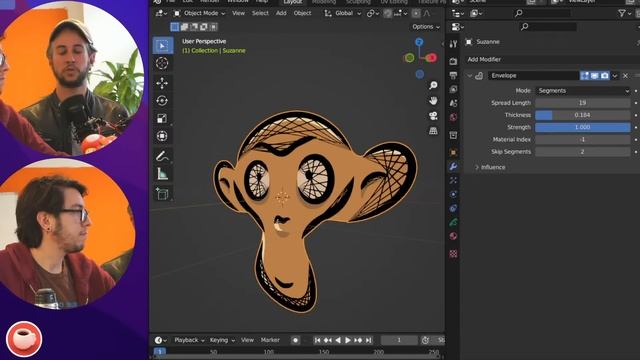Play the animation forward
This screenshot has height=360, width=640.
coord(348,340)
